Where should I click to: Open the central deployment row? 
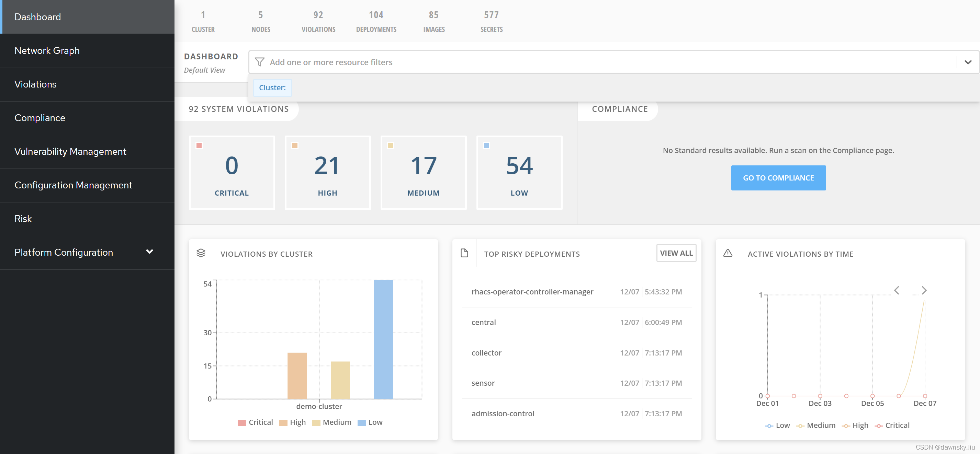577,322
